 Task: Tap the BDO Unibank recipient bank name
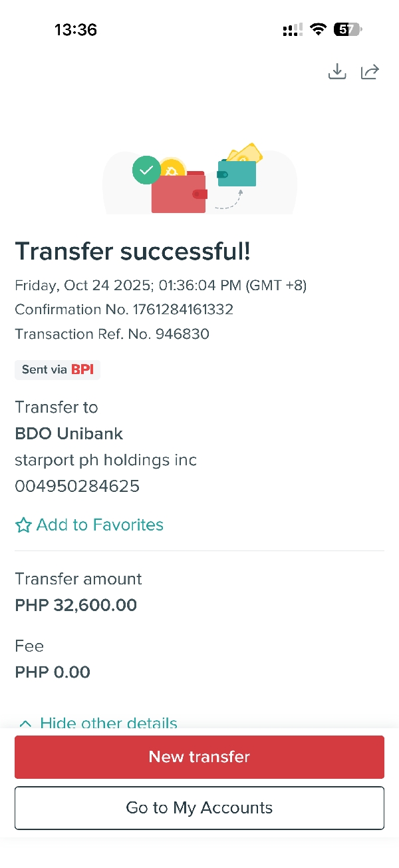pos(69,434)
